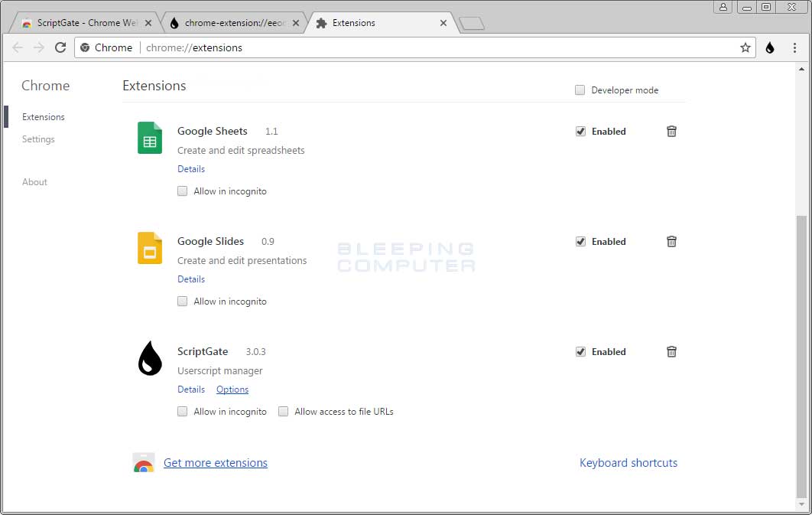Click the ScriptGate droplet in browser toolbar

(x=769, y=47)
